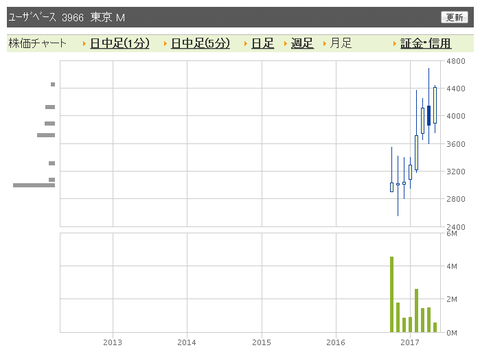Click the orange arrow before 日中足(5分)
Screen dimensions: 480x363
[165, 43]
